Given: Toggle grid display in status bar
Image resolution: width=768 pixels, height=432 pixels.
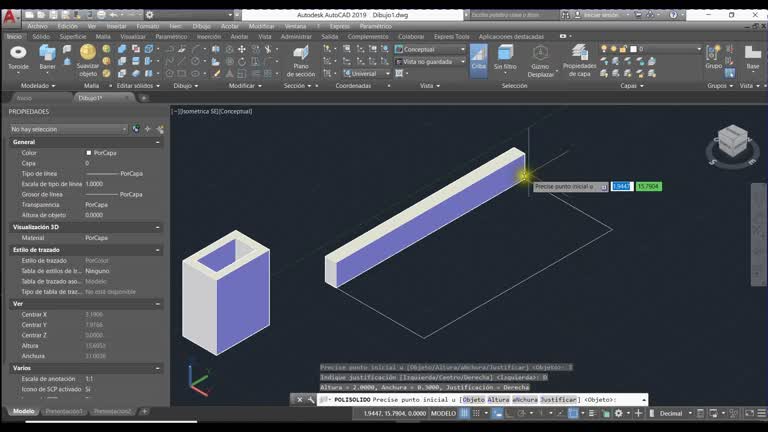Looking at the screenshot, I should click(464, 413).
